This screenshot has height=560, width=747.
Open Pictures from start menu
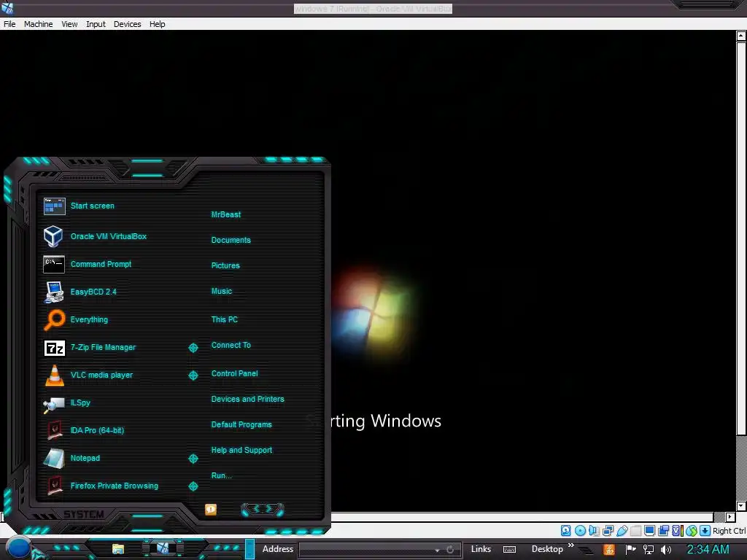click(x=225, y=265)
